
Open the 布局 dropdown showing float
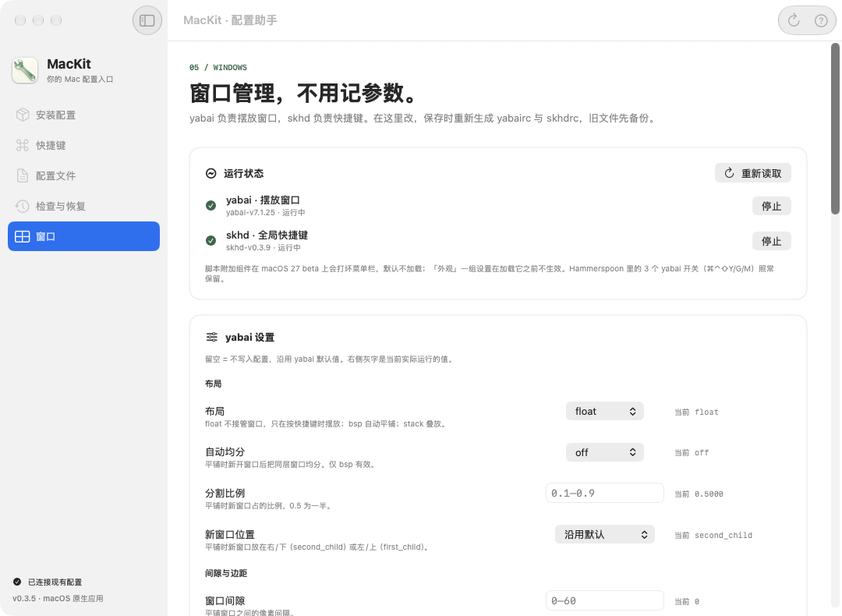point(605,412)
